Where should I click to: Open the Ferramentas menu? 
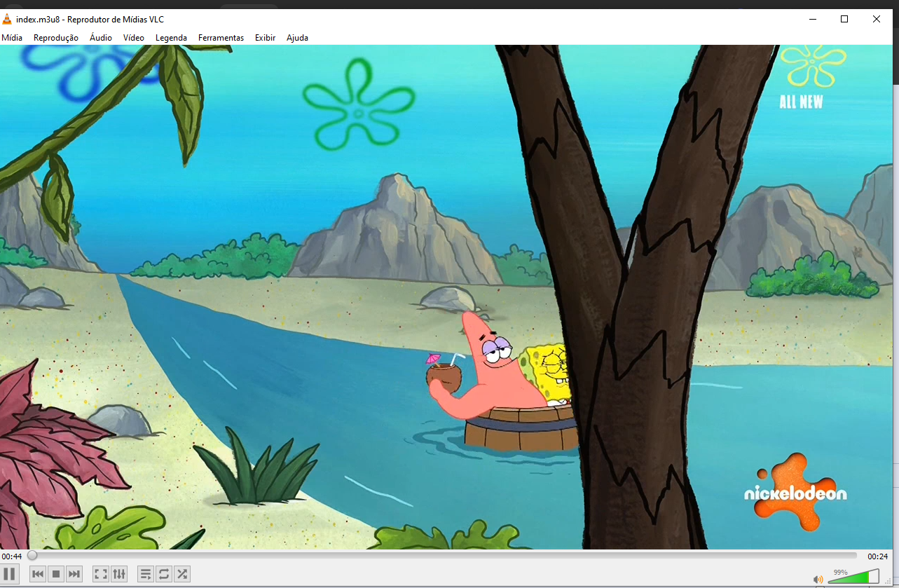click(221, 38)
